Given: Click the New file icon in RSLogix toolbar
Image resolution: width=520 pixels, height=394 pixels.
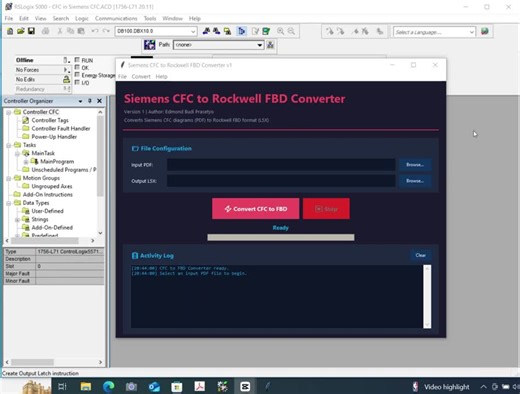Looking at the screenshot, I should [x=10, y=31].
